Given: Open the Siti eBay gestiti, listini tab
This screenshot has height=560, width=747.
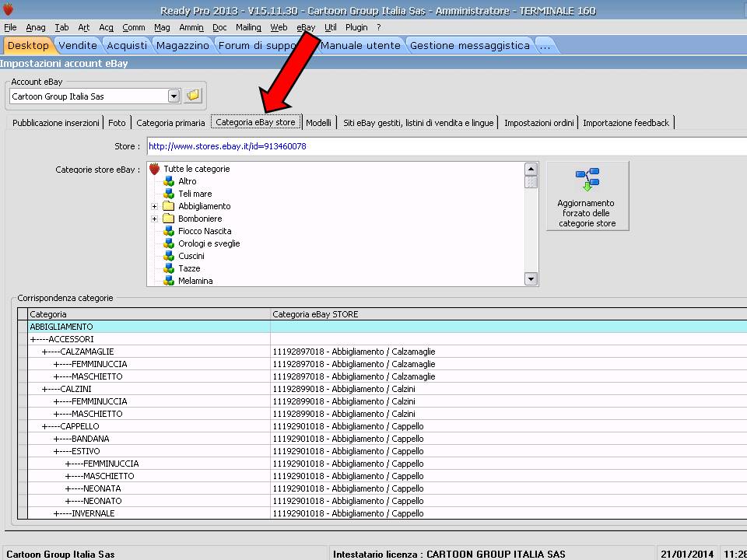Looking at the screenshot, I should (419, 123).
